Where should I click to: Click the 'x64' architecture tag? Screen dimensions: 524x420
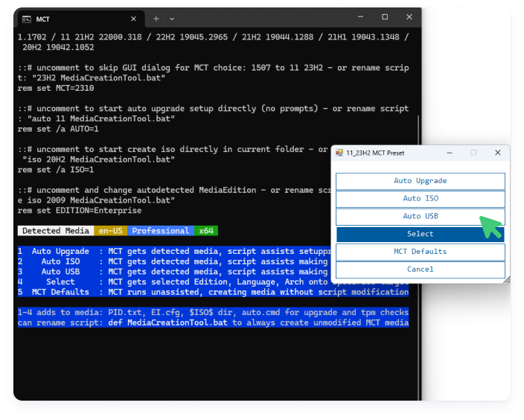pos(206,231)
